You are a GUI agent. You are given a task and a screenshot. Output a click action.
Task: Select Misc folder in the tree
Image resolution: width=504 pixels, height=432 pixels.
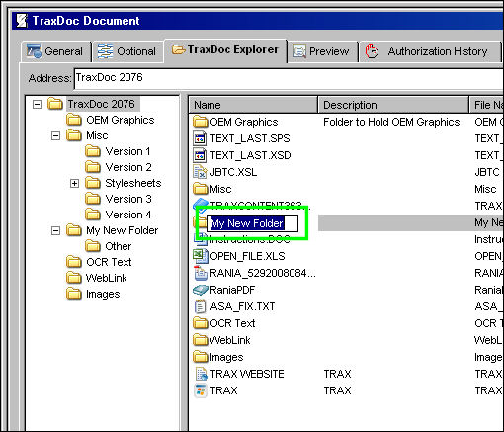pyautogui.click(x=97, y=135)
